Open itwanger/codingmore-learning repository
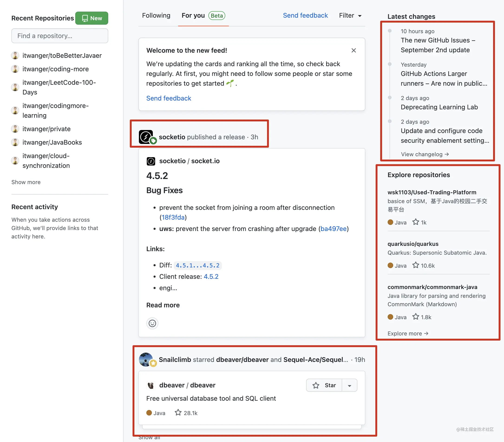Viewport: 504px width, 442px height. [x=56, y=110]
